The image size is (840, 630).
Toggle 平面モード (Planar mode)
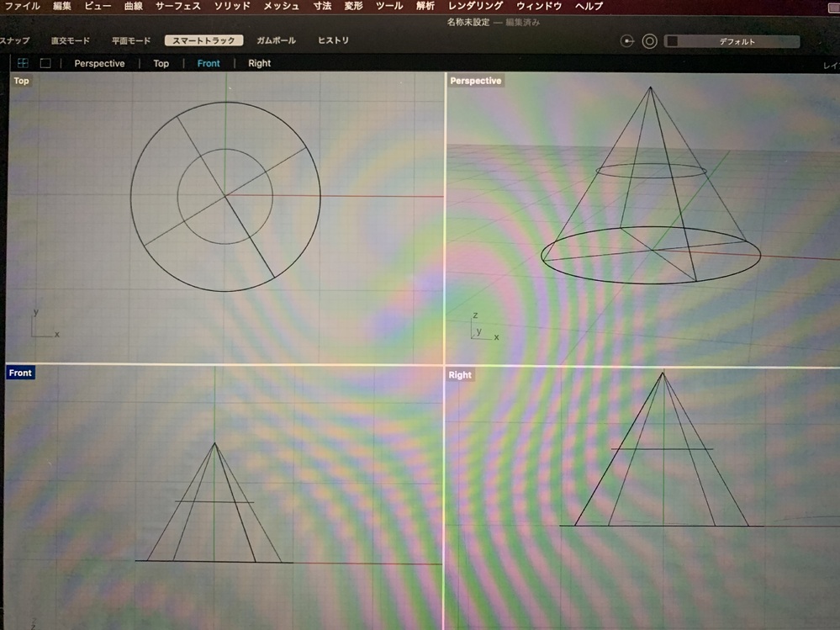(x=131, y=40)
